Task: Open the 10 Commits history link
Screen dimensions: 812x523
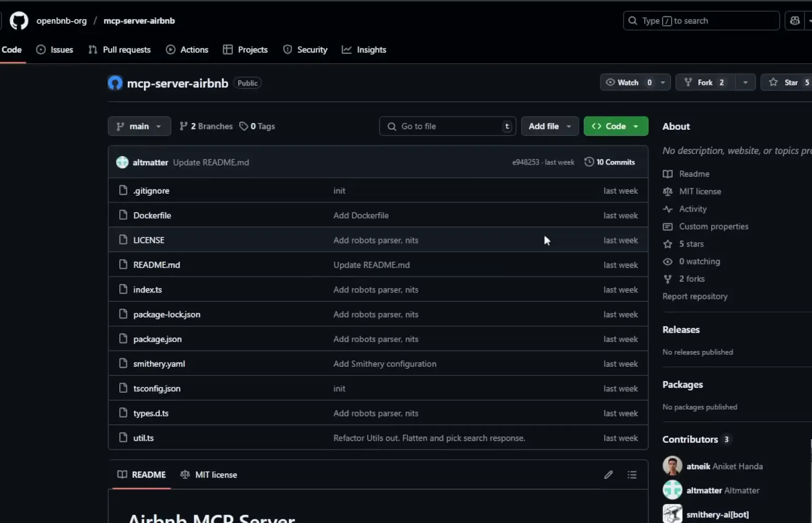Action: pos(610,162)
